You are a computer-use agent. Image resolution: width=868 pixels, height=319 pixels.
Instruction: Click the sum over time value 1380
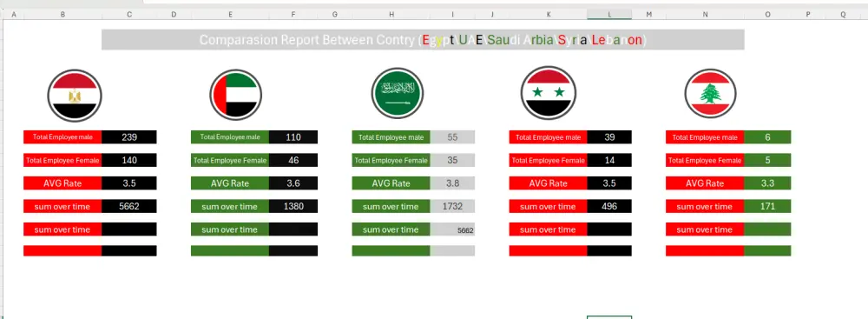293,206
